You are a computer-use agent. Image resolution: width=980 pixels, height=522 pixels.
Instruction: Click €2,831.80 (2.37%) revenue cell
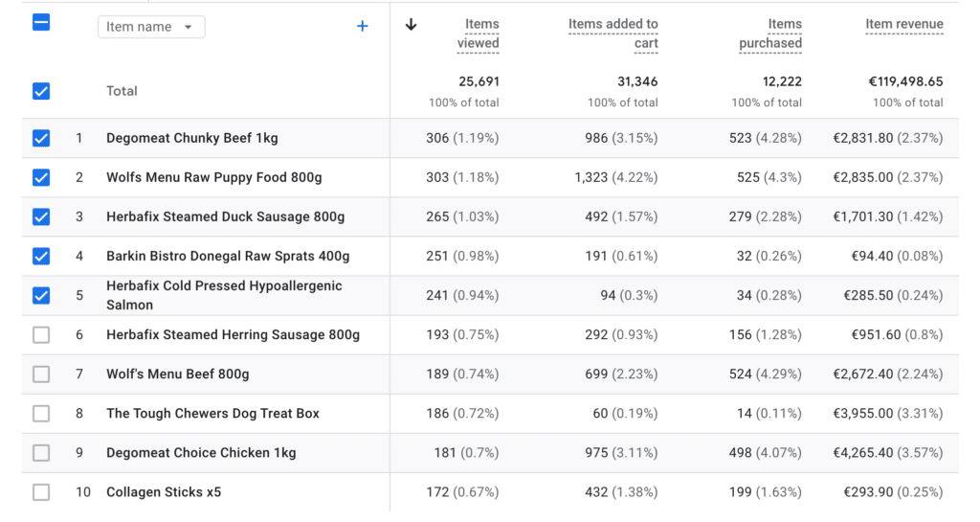(888, 138)
